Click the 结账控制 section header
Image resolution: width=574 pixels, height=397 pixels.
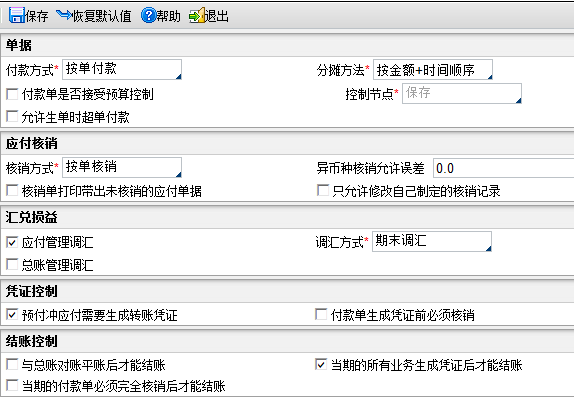[x=31, y=341]
